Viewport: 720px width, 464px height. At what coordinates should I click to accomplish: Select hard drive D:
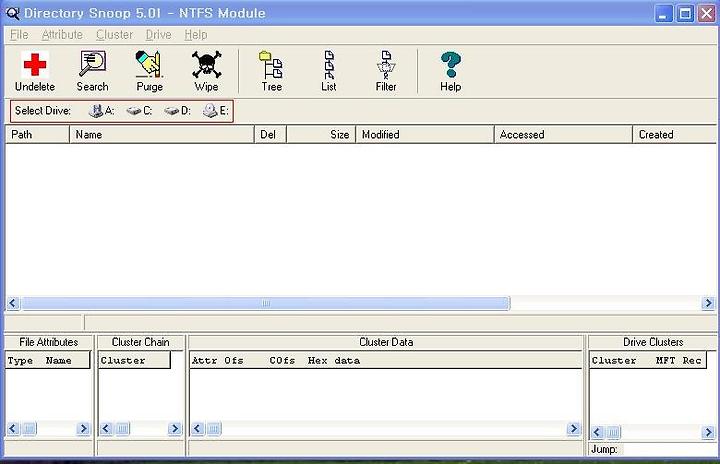(177, 111)
